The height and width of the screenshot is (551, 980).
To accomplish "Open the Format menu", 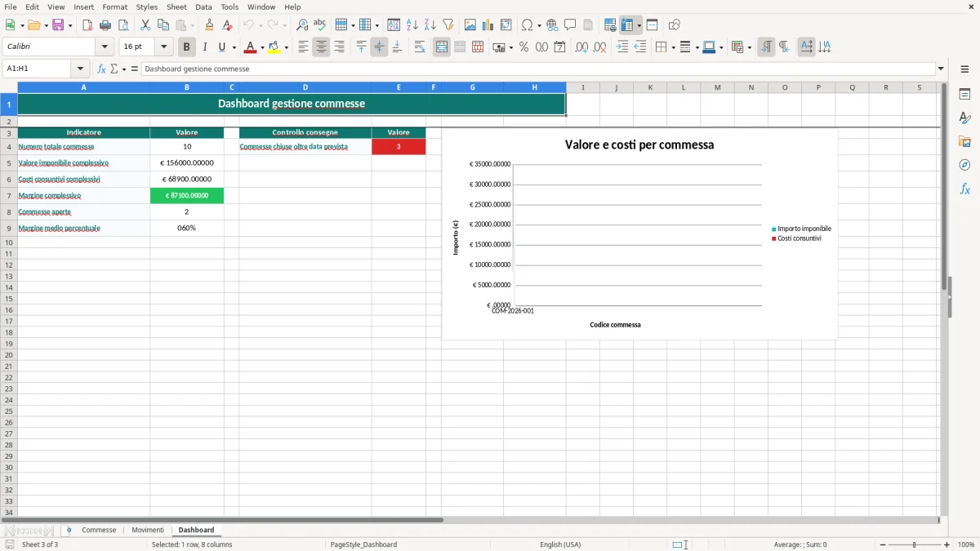I will pyautogui.click(x=114, y=7).
